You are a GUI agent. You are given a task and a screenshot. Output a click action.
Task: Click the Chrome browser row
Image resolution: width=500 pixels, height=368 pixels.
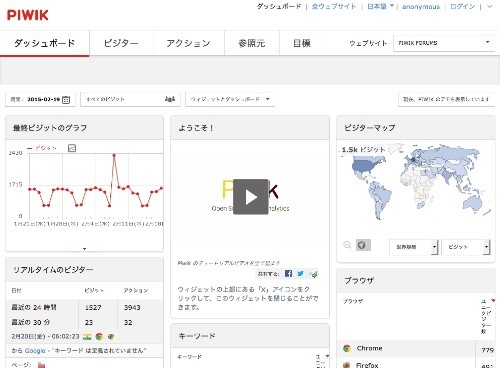(416, 349)
